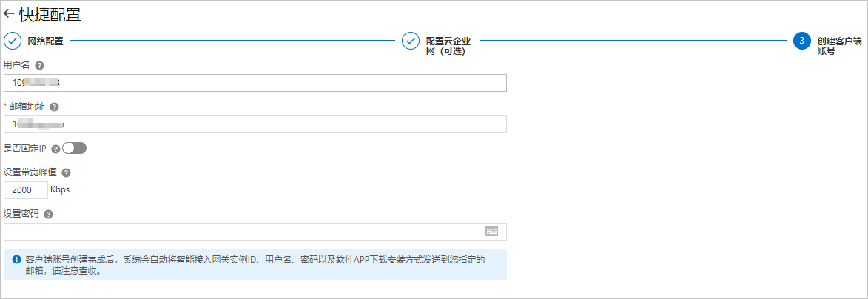Click the notice text starting 客户端账号创建完成后
This screenshot has width=868, height=299.
[x=255, y=265]
